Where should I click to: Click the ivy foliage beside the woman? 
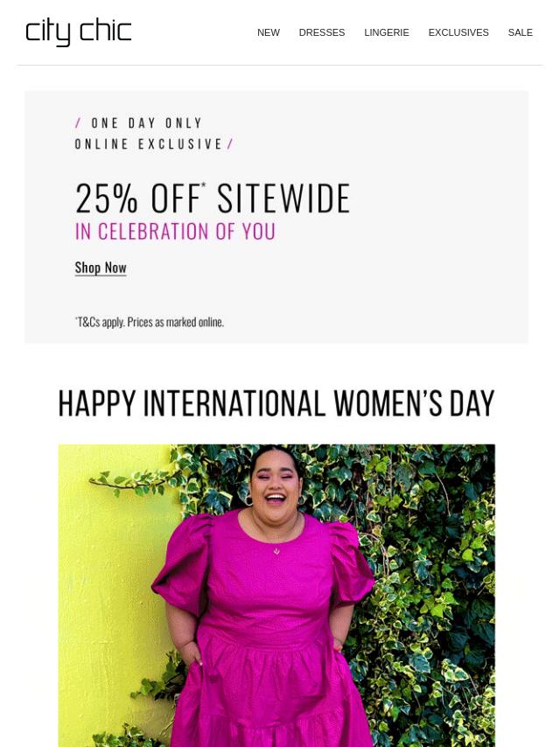pyautogui.click(x=429, y=572)
